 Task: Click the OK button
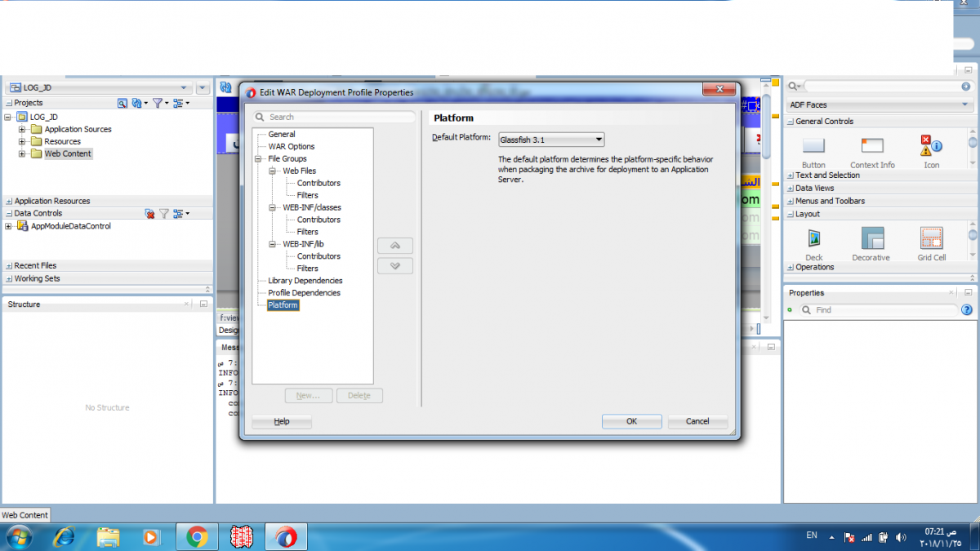click(x=631, y=421)
